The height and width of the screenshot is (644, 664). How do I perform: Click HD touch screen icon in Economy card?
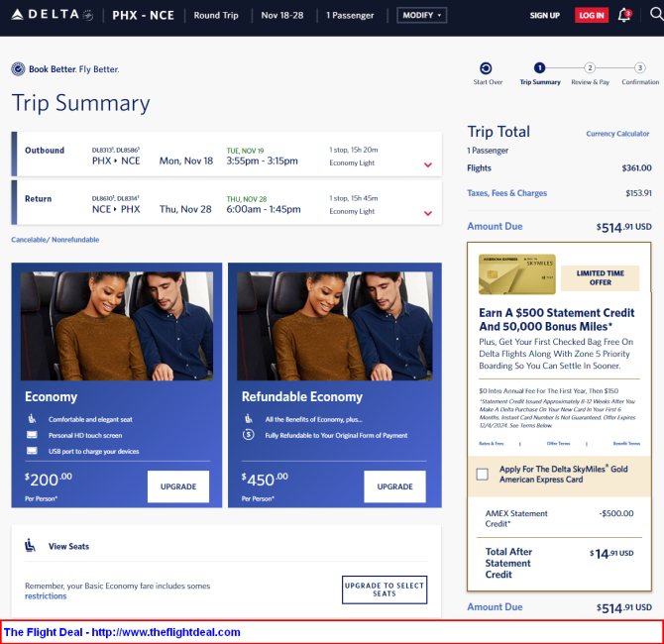click(32, 435)
